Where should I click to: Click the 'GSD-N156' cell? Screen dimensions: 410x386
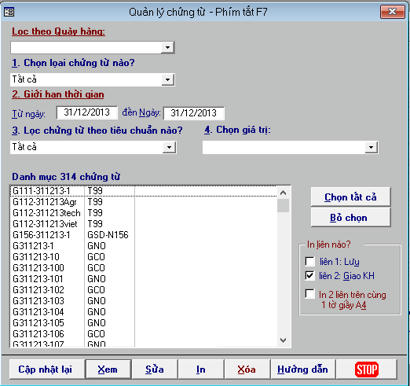(x=108, y=235)
